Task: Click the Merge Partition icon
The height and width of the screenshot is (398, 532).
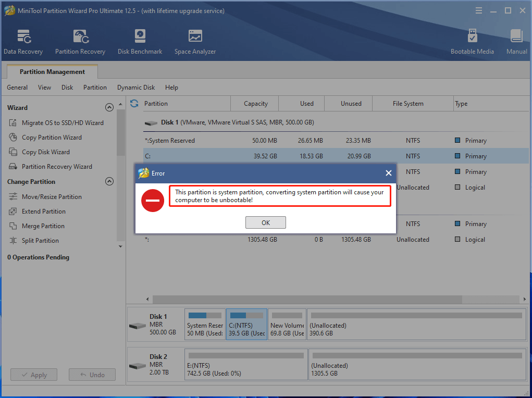Action: (x=13, y=226)
